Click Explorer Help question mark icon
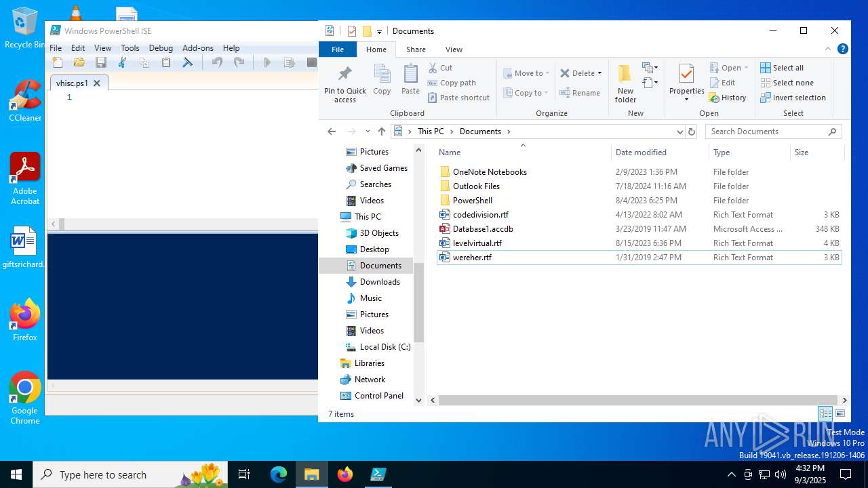 pyautogui.click(x=843, y=49)
